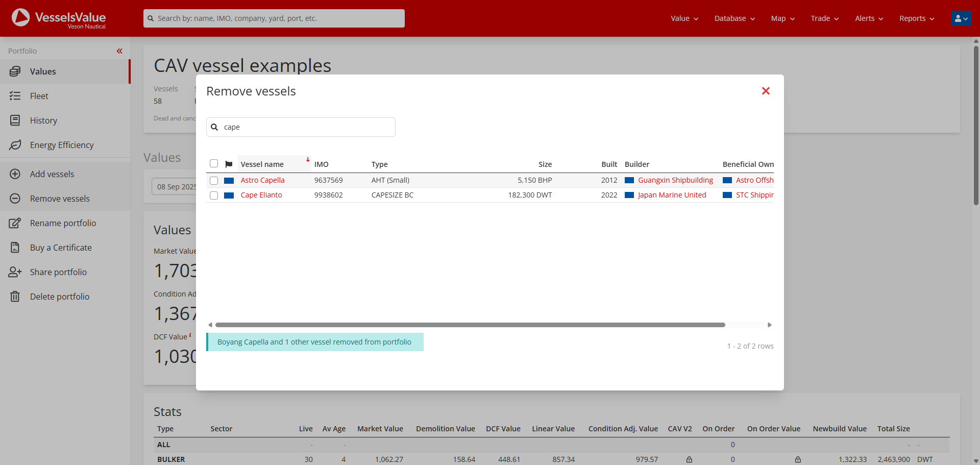980x465 pixels.
Task: Open the Value dropdown menu
Action: 684,18
